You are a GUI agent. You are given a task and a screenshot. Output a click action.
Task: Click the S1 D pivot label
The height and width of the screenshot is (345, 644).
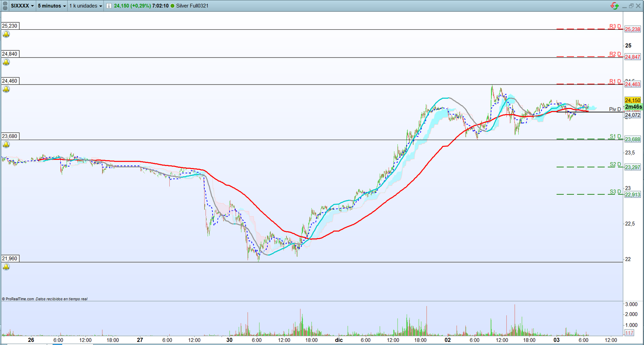(615, 136)
